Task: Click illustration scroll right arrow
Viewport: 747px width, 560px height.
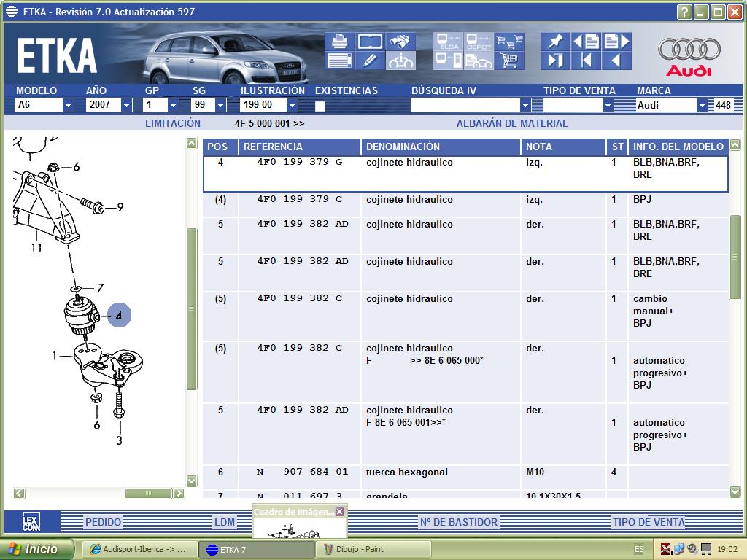Action: (179, 494)
